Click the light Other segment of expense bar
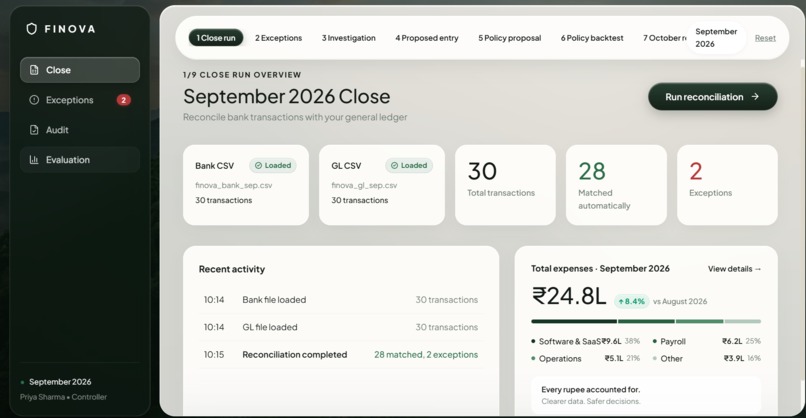 coord(743,321)
